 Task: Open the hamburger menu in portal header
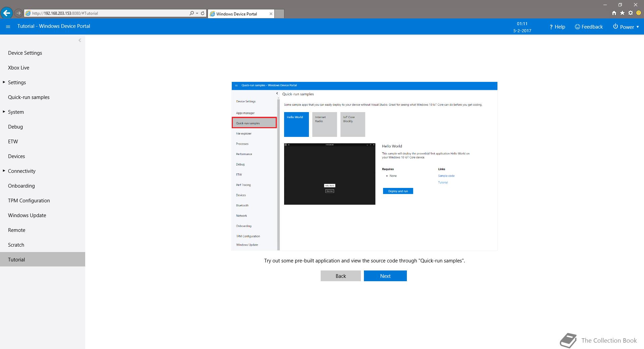(x=8, y=27)
